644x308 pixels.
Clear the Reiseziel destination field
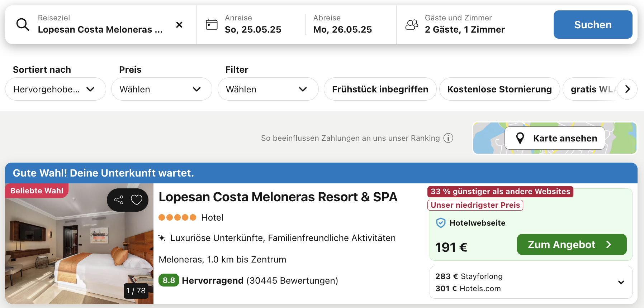(x=179, y=25)
